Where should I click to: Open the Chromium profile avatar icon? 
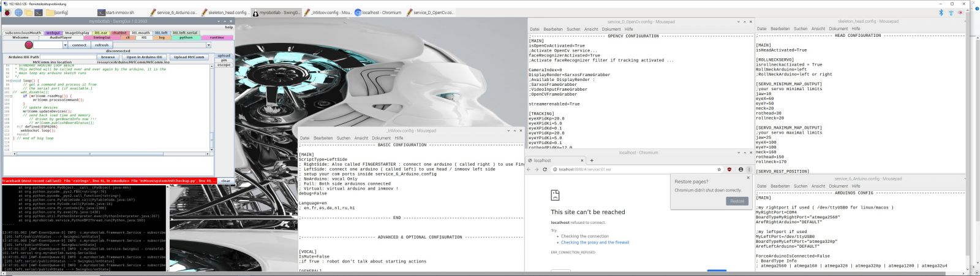click(x=741, y=169)
